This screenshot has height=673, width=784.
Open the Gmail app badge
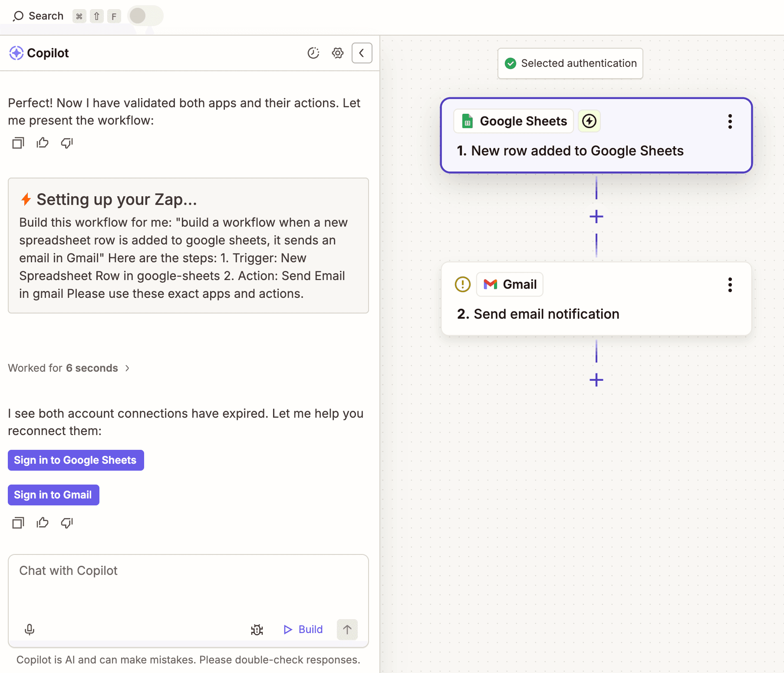click(510, 284)
